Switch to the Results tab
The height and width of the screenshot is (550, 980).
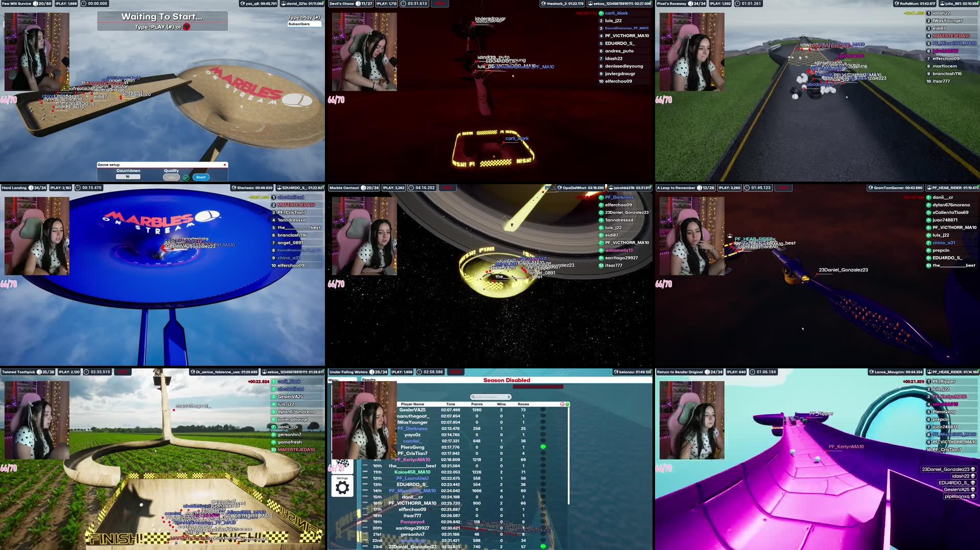coord(368,380)
